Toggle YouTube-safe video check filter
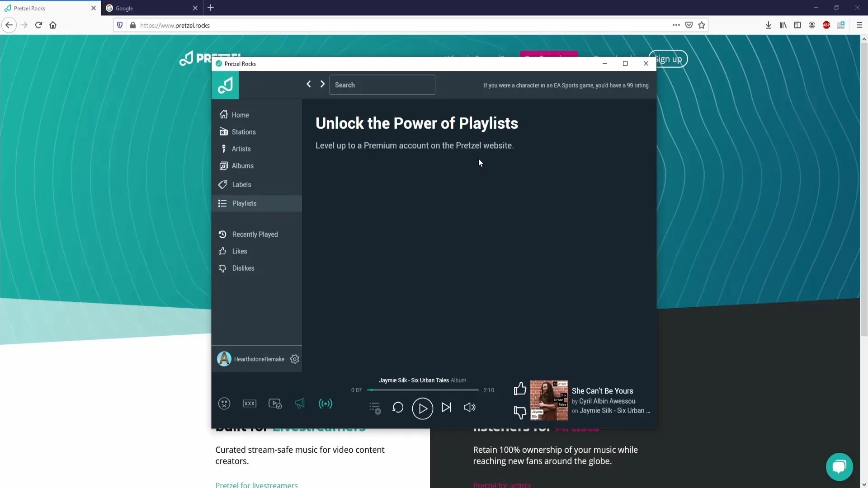Screen dimensions: 868x488 (275, 404)
